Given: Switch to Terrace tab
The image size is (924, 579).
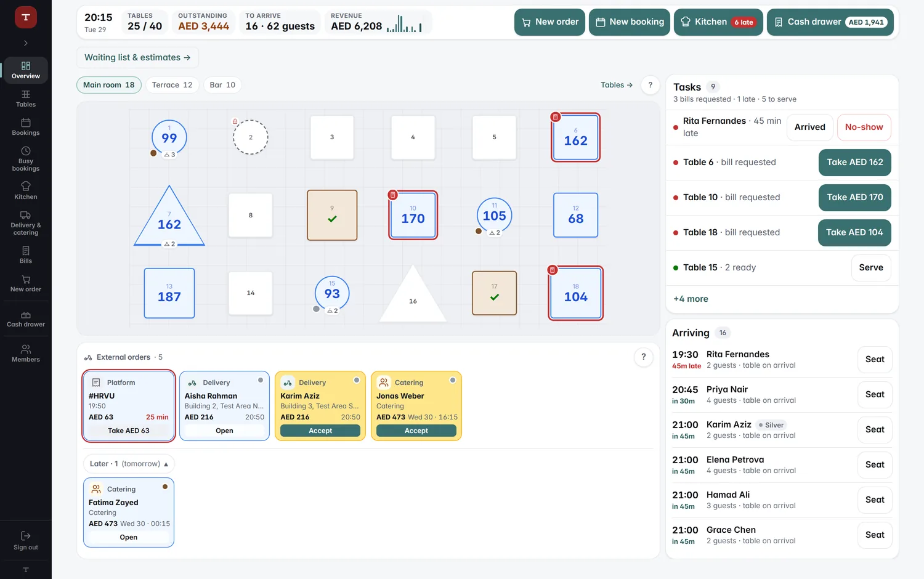Looking at the screenshot, I should (172, 85).
